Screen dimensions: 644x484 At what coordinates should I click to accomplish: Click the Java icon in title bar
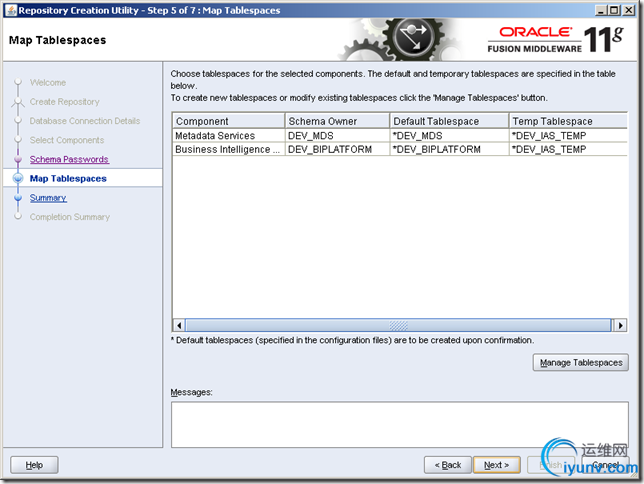12,10
